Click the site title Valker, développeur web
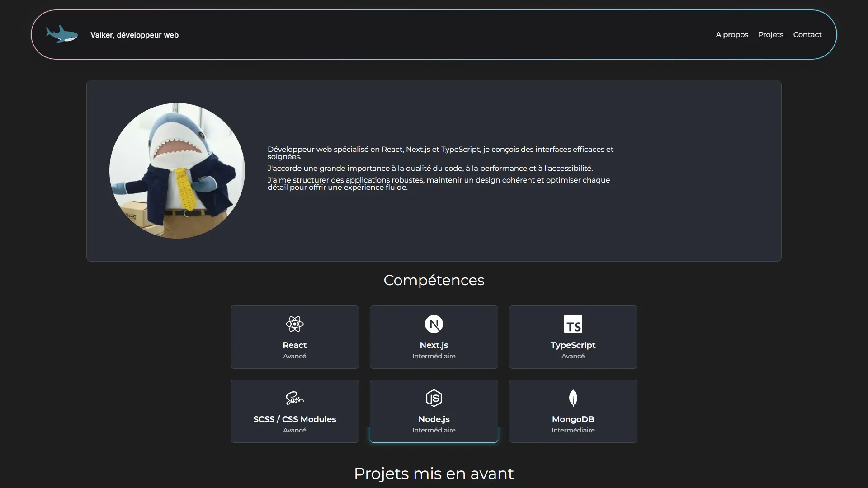Screen dimensions: 868x488 pyautogui.click(x=134, y=35)
